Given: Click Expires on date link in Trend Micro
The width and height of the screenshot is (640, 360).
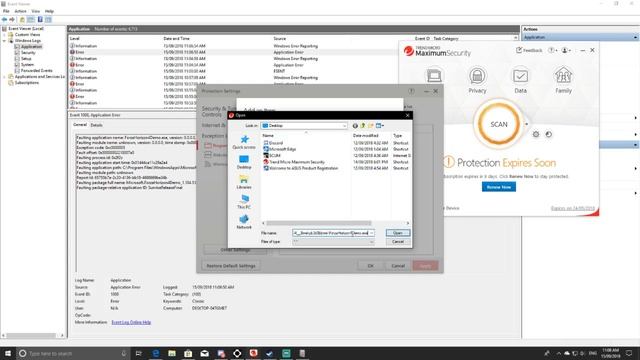Looking at the screenshot, I should click(572, 208).
